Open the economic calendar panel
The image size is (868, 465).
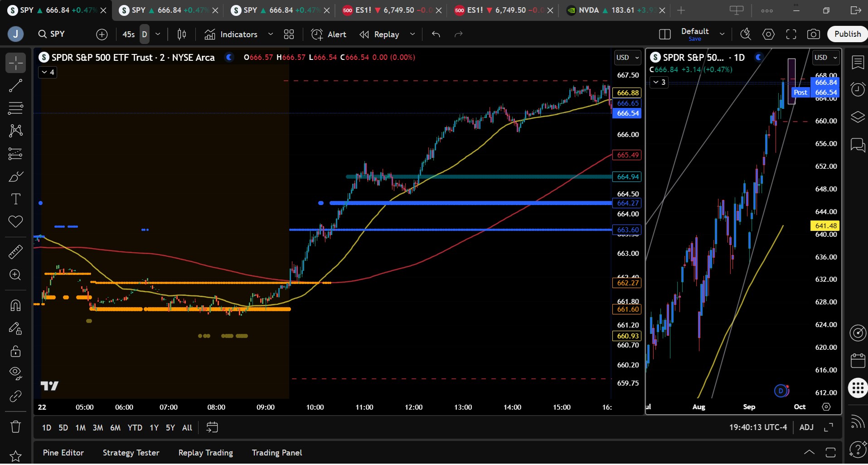pos(858,361)
